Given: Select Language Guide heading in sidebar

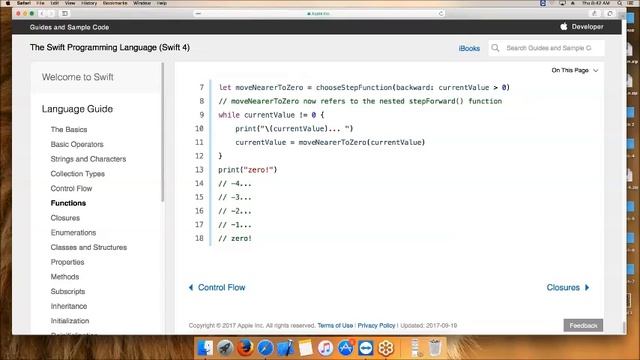Looking at the screenshot, I should (77, 109).
